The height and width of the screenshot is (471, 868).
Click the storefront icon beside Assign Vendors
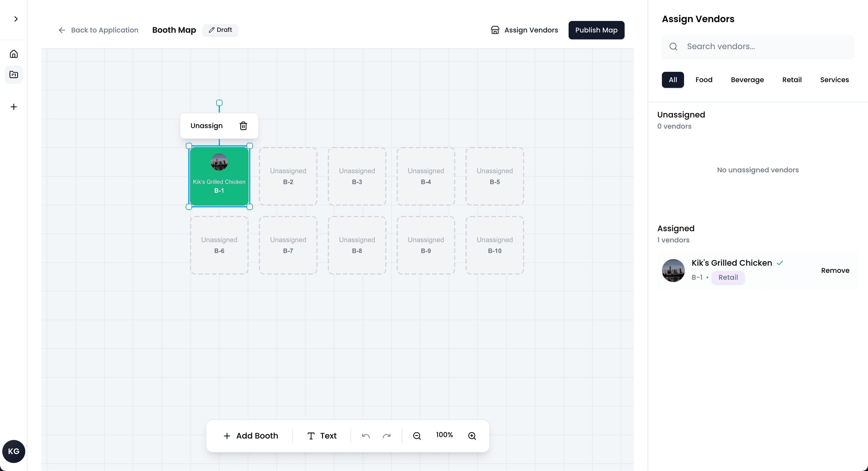pyautogui.click(x=495, y=30)
